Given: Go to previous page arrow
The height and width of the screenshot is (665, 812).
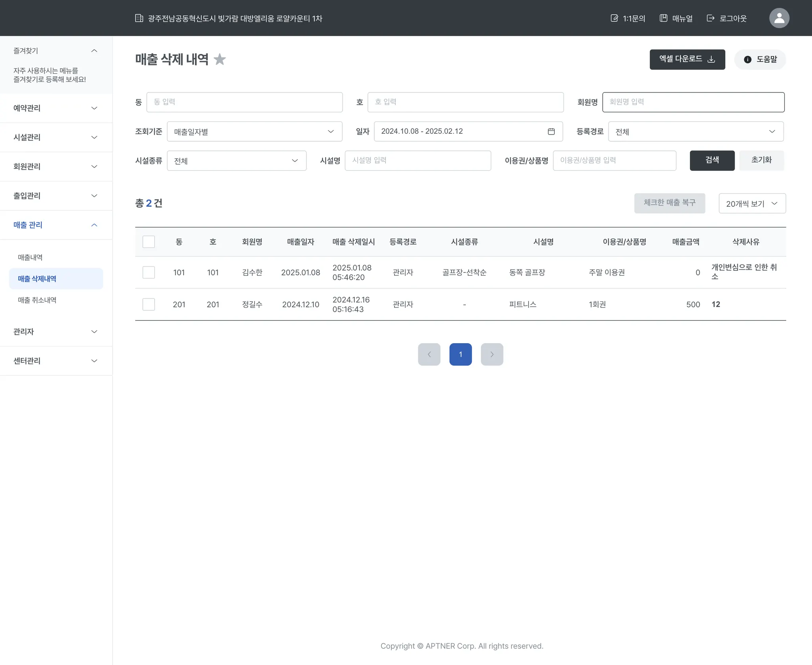Looking at the screenshot, I should 429,354.
